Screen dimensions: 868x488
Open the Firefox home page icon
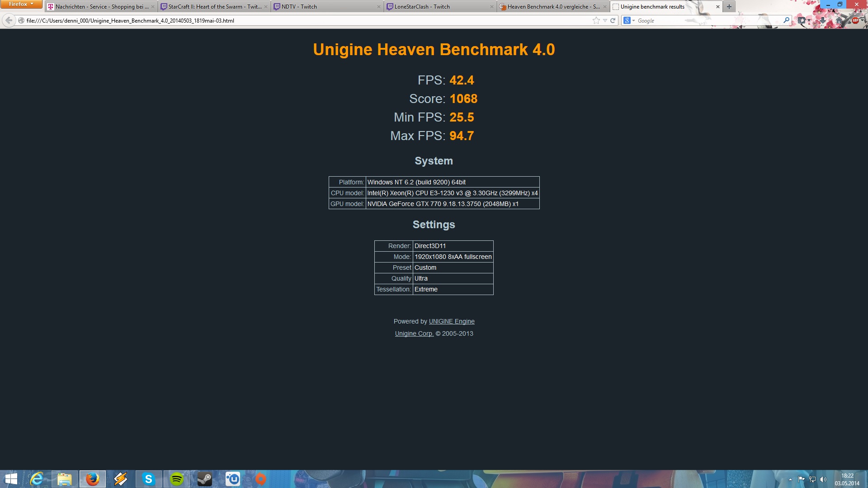839,20
